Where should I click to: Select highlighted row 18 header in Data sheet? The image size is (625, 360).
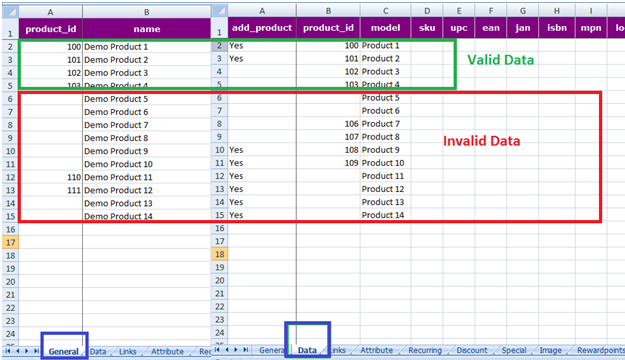click(x=220, y=254)
